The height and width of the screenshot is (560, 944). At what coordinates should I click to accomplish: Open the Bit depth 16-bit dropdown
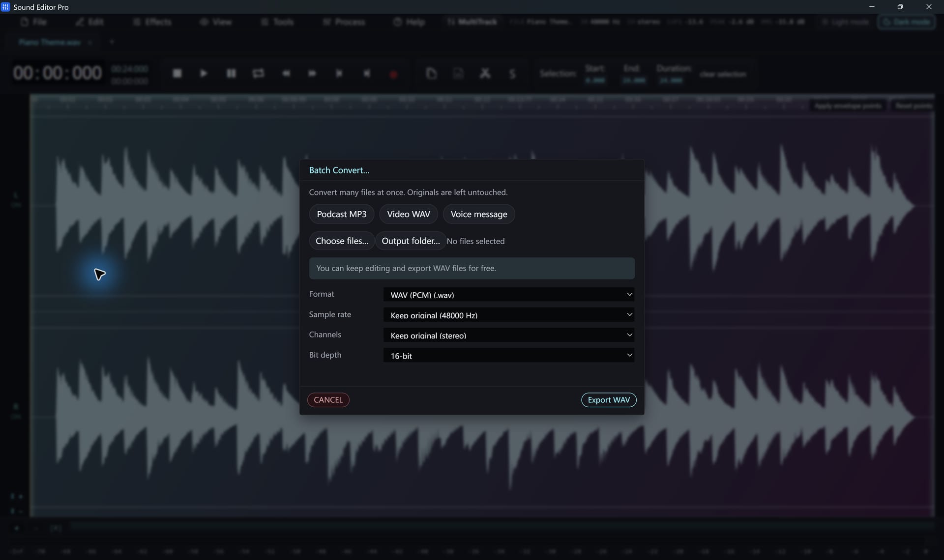tap(508, 355)
